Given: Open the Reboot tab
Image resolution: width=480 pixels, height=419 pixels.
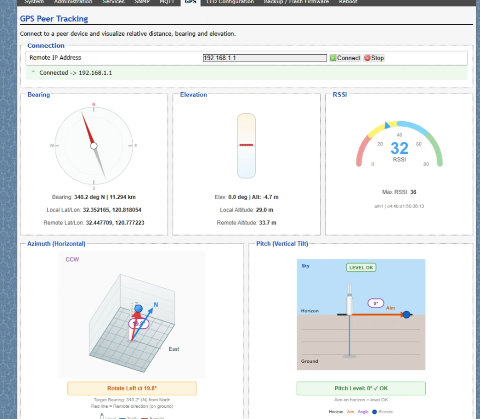Looking at the screenshot, I should tap(348, 2).
